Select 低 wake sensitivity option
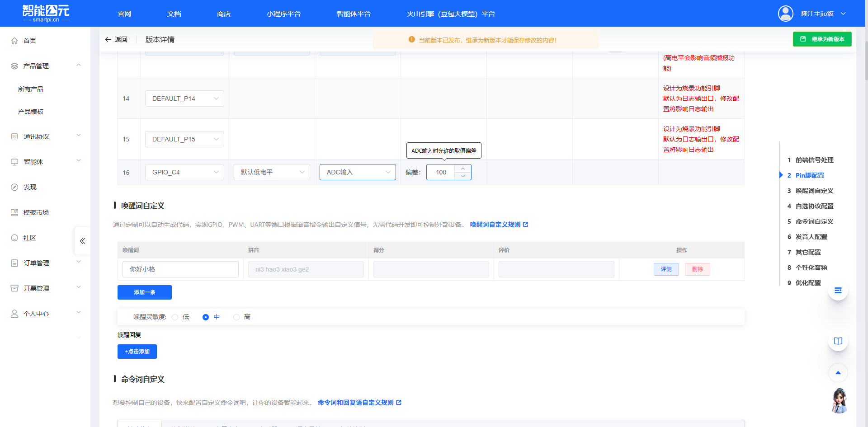868x427 pixels. click(175, 317)
